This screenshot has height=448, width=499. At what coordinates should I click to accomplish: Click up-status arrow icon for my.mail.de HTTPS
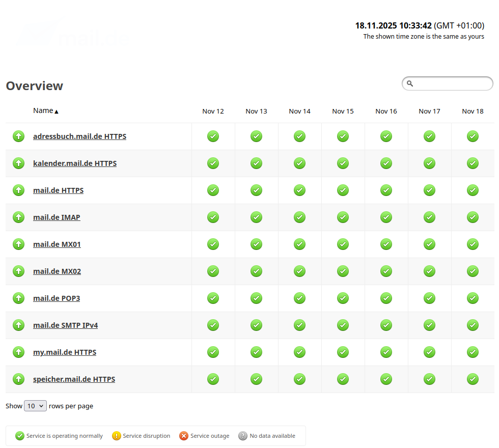click(18, 352)
